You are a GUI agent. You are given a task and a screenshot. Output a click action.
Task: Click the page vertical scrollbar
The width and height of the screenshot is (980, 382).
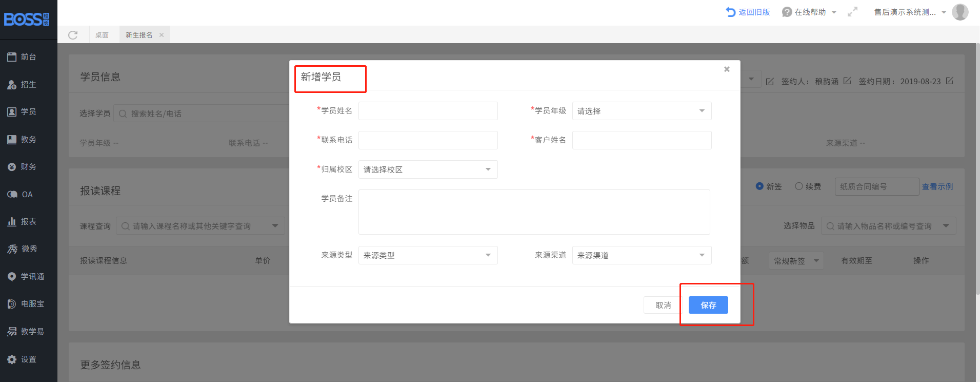coord(977,169)
